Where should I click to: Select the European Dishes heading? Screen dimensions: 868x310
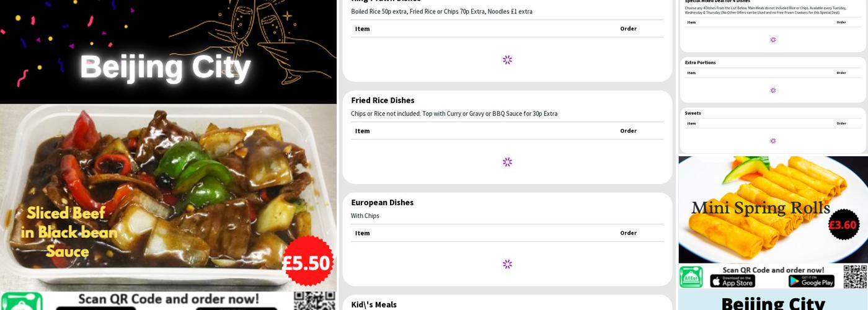pyautogui.click(x=382, y=203)
